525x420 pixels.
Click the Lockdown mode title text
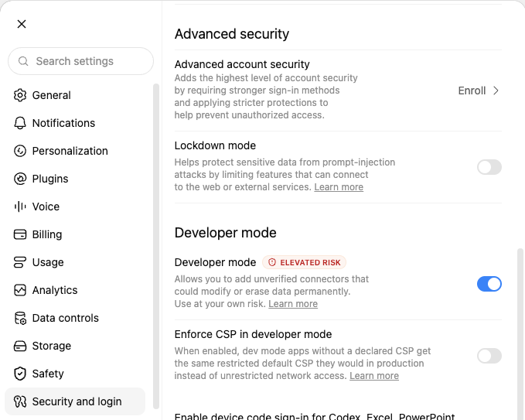coord(215,145)
